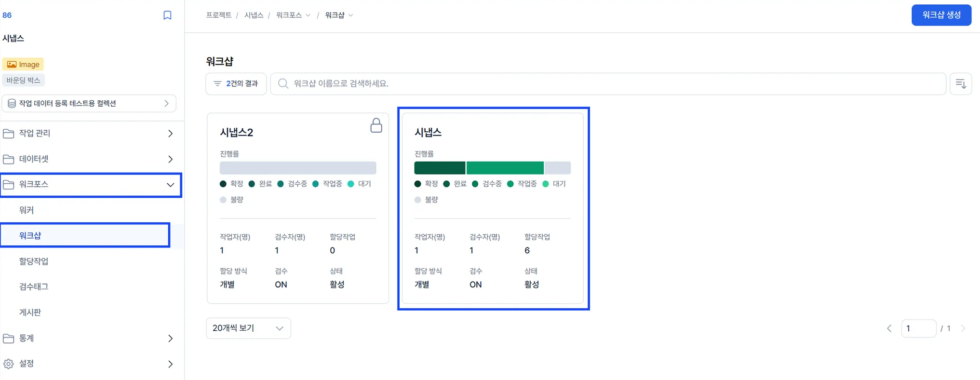
Task: Open the 프로젝트 breadcrumb link
Action: click(x=219, y=15)
